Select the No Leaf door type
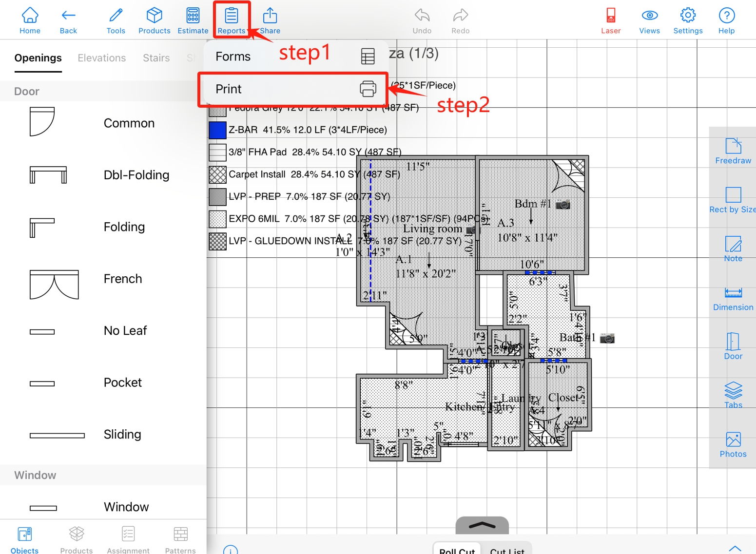The image size is (756, 554). click(x=103, y=331)
